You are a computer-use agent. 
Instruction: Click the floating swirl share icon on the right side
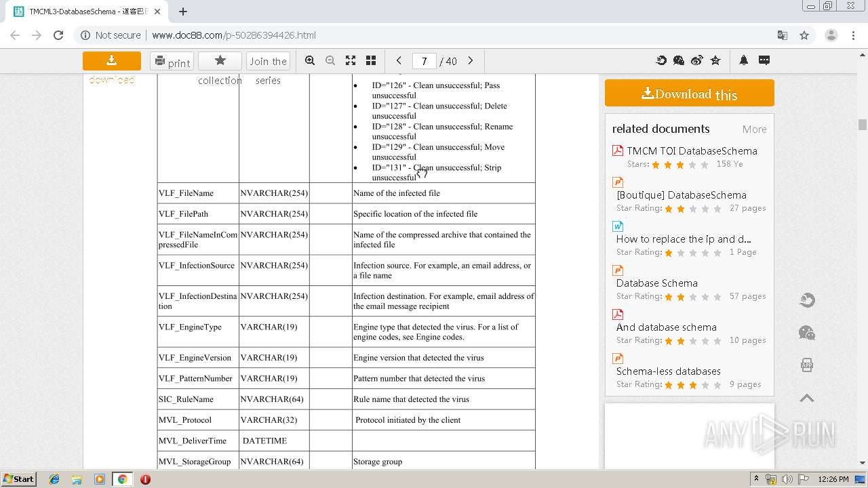click(x=807, y=300)
